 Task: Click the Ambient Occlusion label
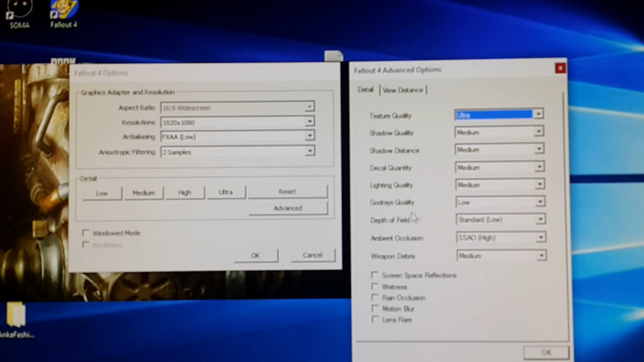point(397,238)
